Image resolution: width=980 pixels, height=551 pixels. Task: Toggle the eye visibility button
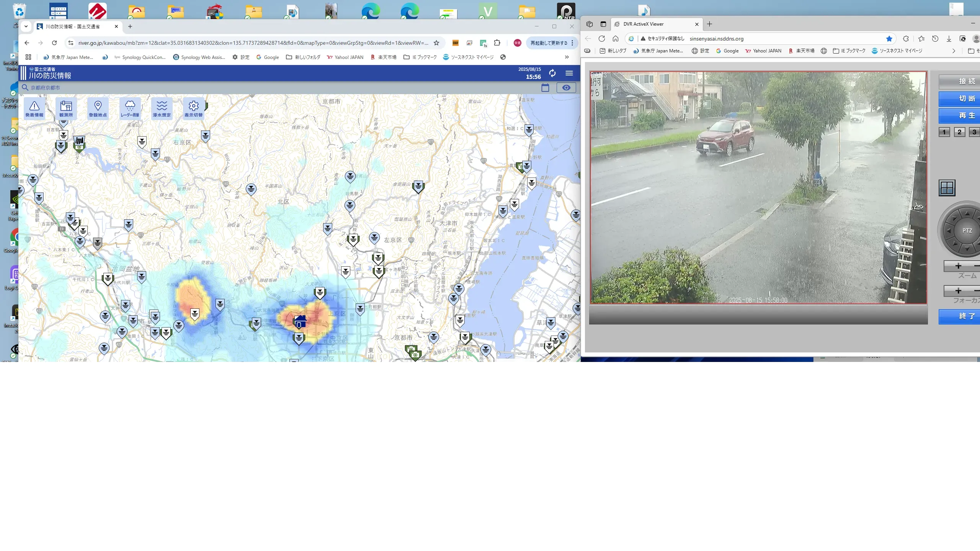[566, 88]
